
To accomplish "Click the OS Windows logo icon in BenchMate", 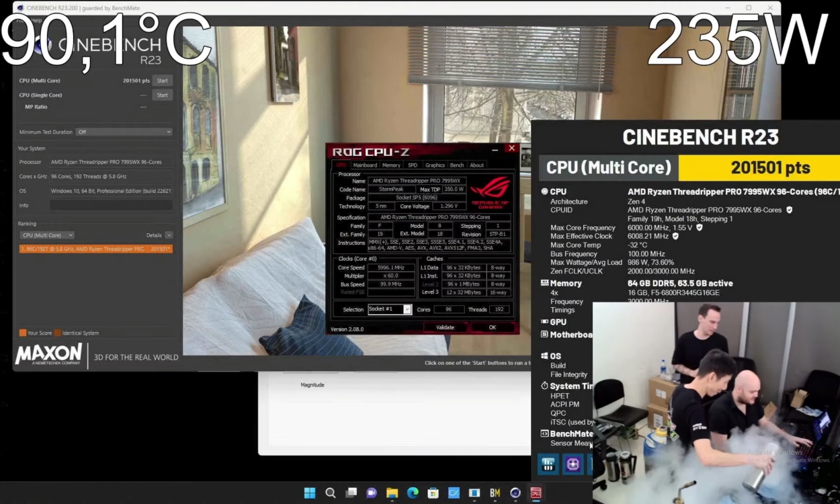I will (544, 356).
